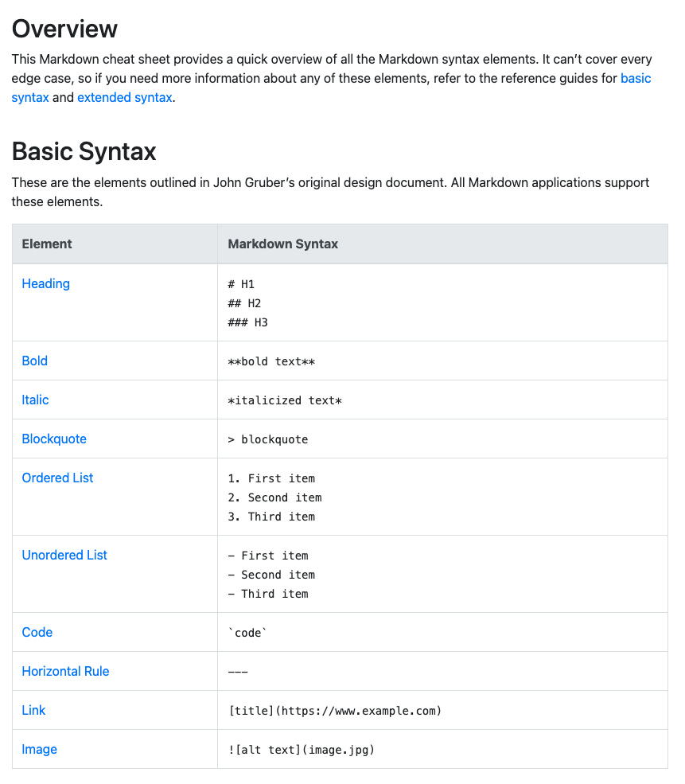Click the Heading element link
The image size is (685, 784).
[x=46, y=284]
